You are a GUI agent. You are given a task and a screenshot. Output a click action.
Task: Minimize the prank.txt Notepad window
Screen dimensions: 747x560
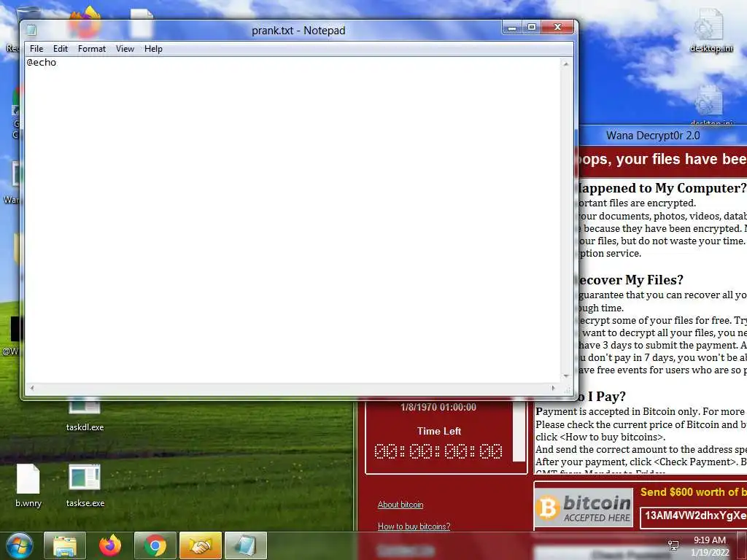pyautogui.click(x=512, y=28)
